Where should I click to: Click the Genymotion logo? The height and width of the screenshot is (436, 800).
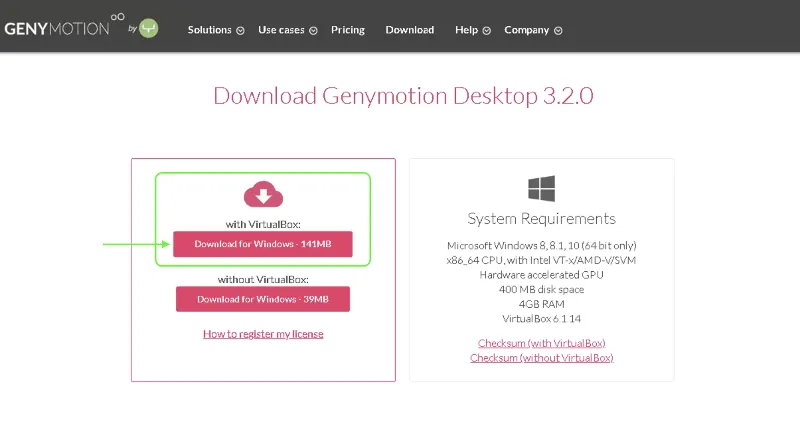(x=64, y=25)
